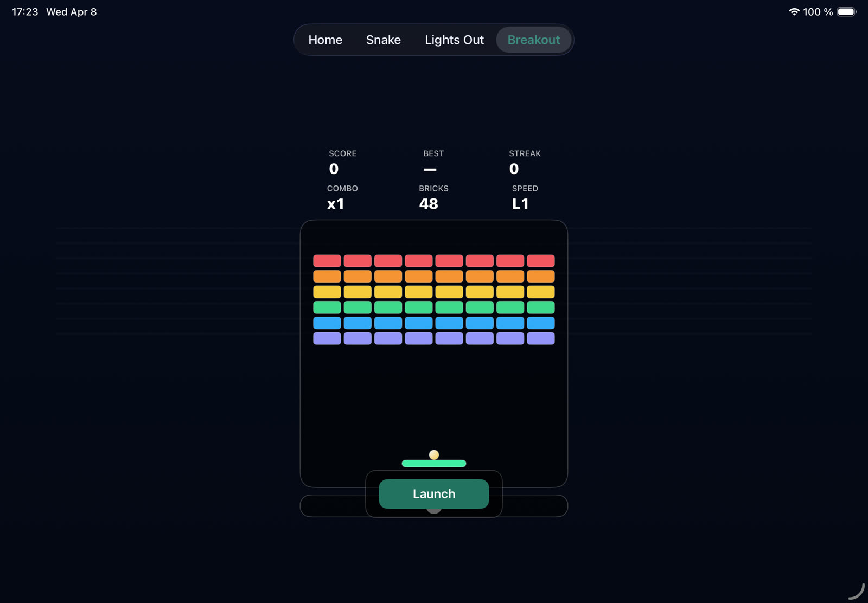Tap the Wi-Fi status icon
The height and width of the screenshot is (603, 868).
click(794, 12)
